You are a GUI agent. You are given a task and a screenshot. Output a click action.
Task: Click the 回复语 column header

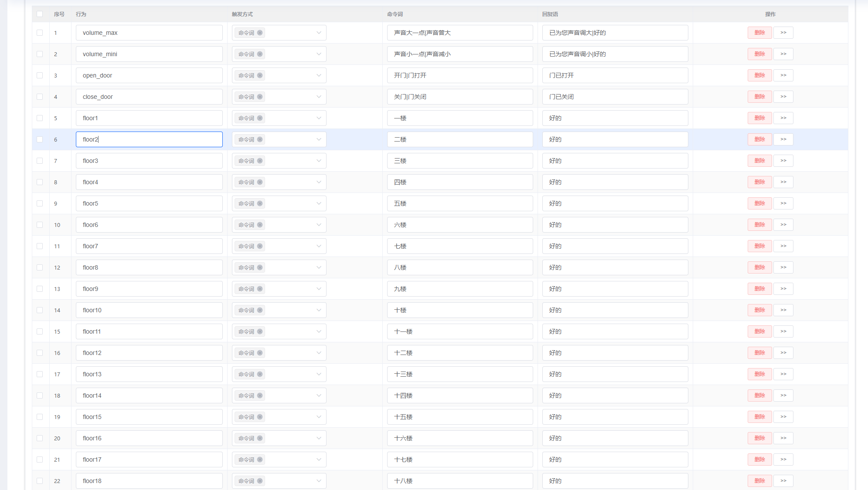coord(550,14)
